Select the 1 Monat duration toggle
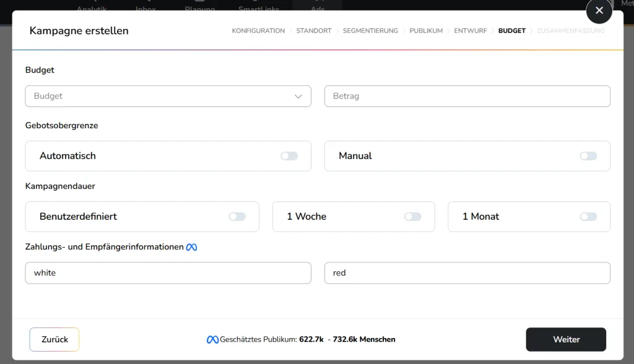 (x=588, y=217)
